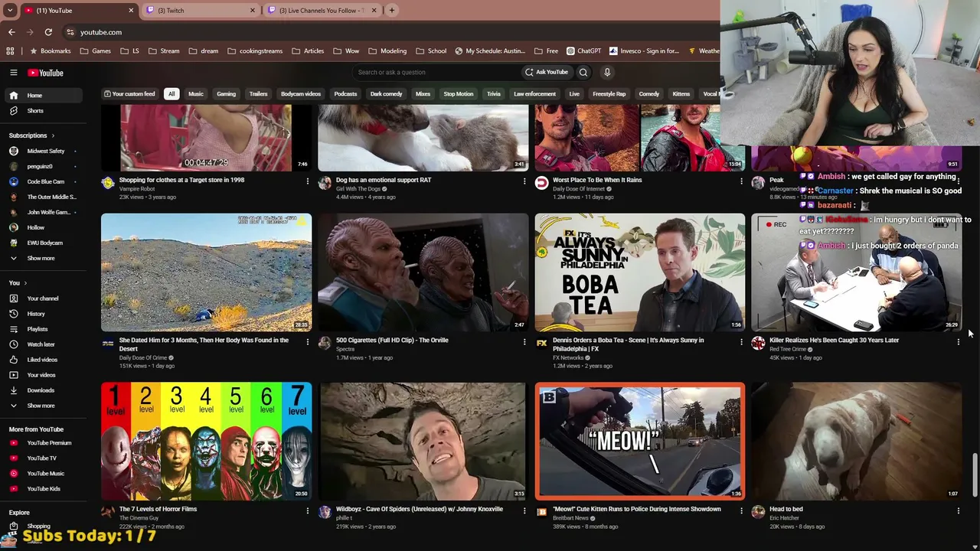Expand the Subscriptions section chevron
This screenshot has height=551, width=980.
coord(52,135)
